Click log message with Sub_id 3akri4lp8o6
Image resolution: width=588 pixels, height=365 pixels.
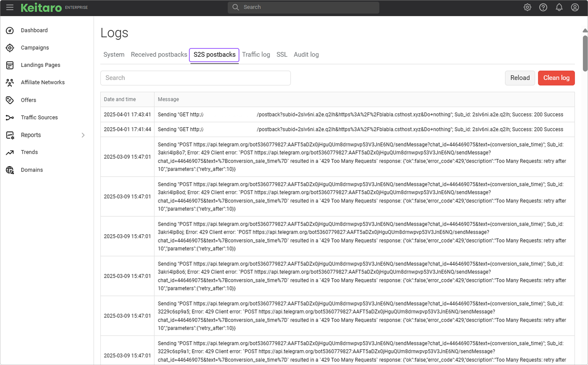point(362,276)
